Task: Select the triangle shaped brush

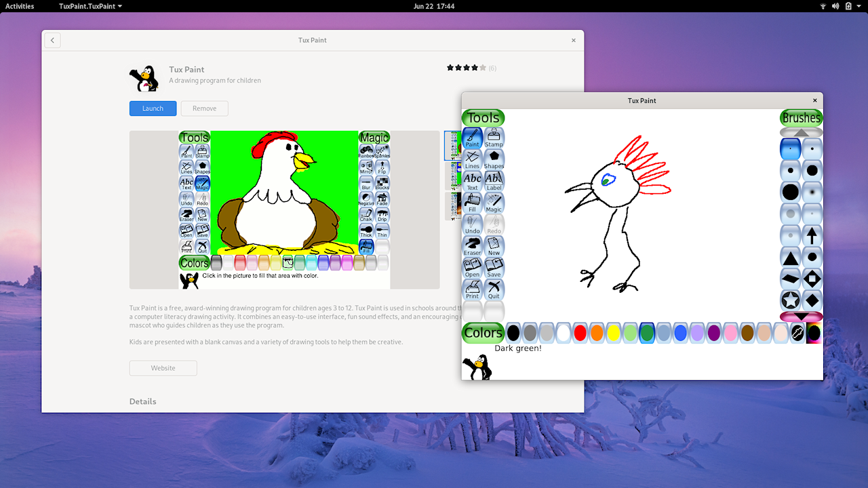Action: pos(791,257)
